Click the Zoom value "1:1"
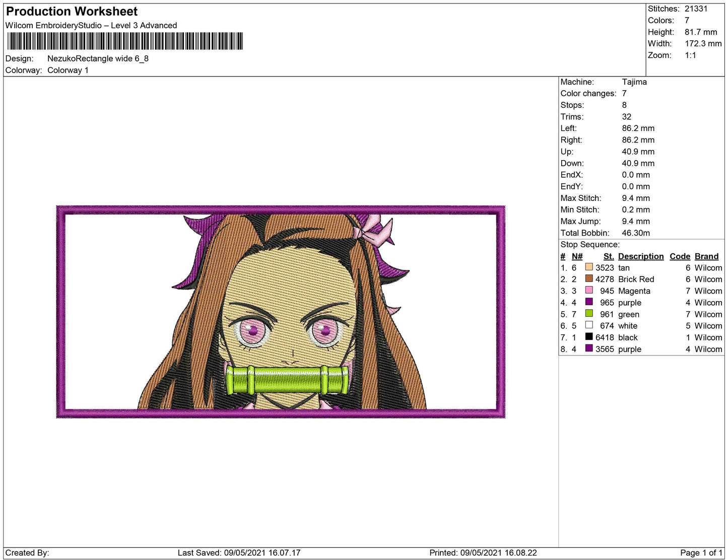 point(691,55)
